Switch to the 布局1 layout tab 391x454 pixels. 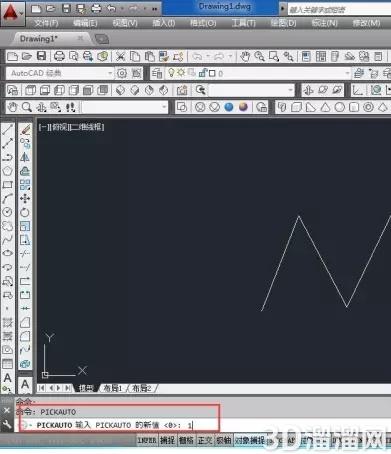coord(113,388)
